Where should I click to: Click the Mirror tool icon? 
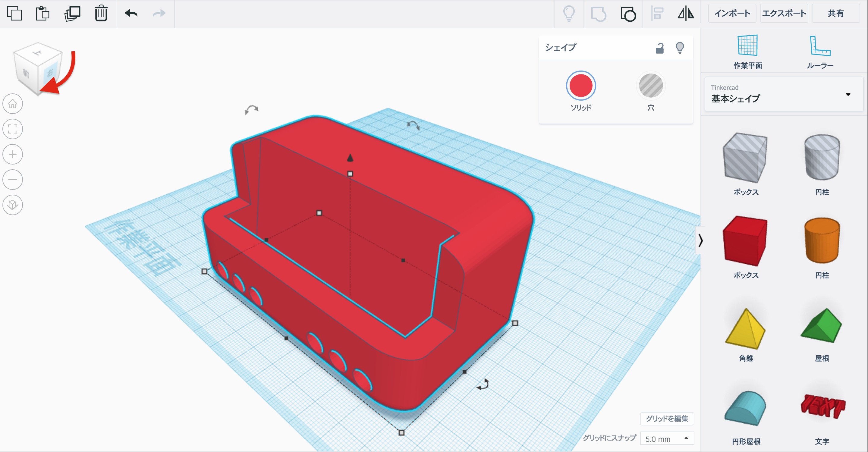click(x=686, y=14)
